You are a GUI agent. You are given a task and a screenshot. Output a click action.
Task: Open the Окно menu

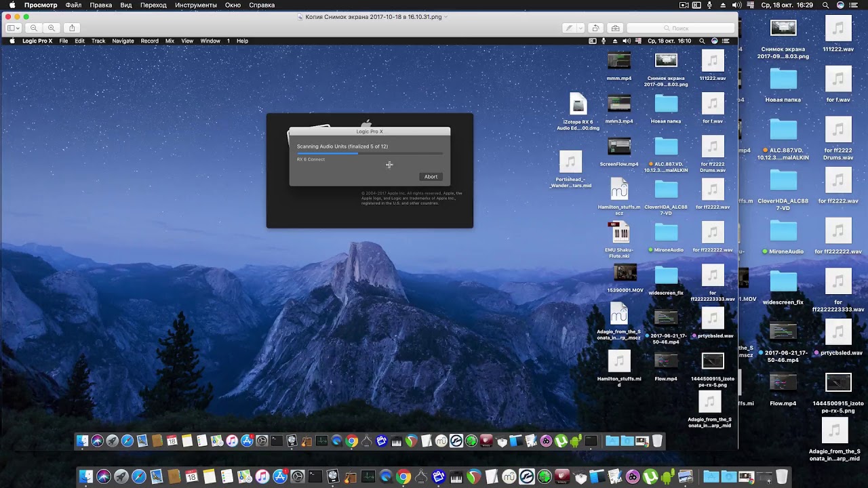233,5
